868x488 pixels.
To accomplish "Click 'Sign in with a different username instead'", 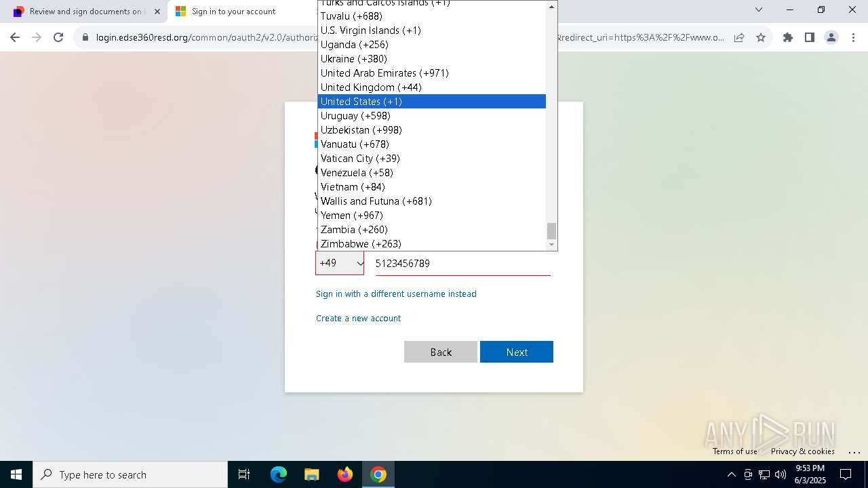I will tap(396, 293).
